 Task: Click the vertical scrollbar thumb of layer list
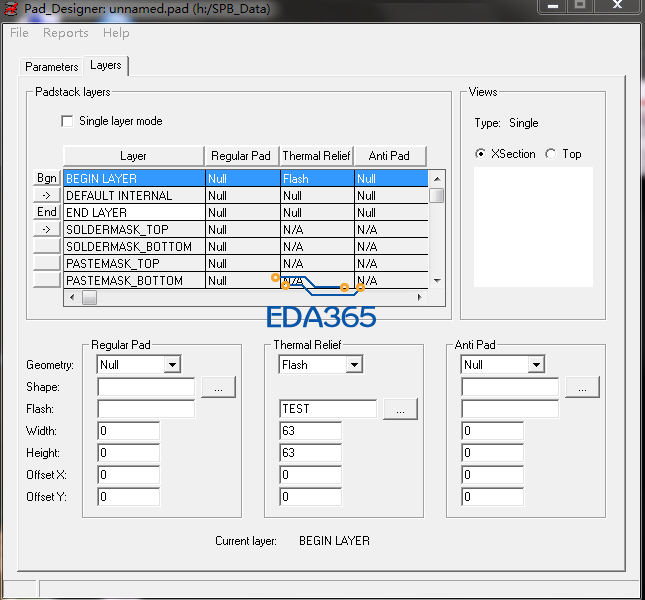click(x=437, y=195)
